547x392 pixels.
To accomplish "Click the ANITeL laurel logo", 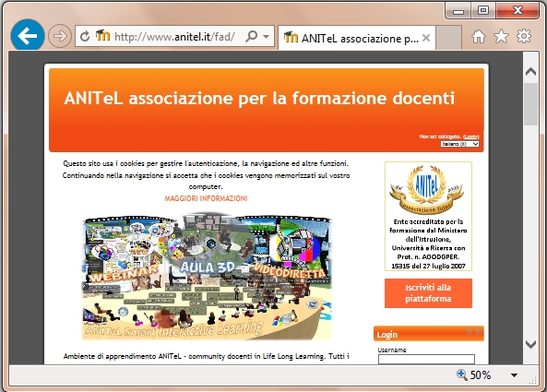I will [426, 189].
